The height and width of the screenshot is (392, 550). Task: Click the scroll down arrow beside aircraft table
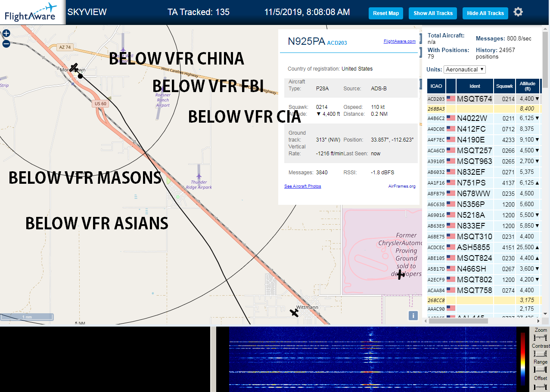click(x=544, y=314)
